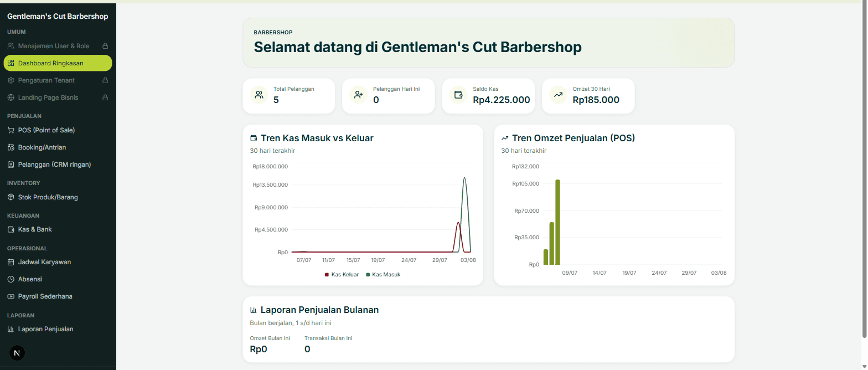Image resolution: width=868 pixels, height=370 pixels.
Task: Click the locked Manajemen User & Role item
Action: 58,46
